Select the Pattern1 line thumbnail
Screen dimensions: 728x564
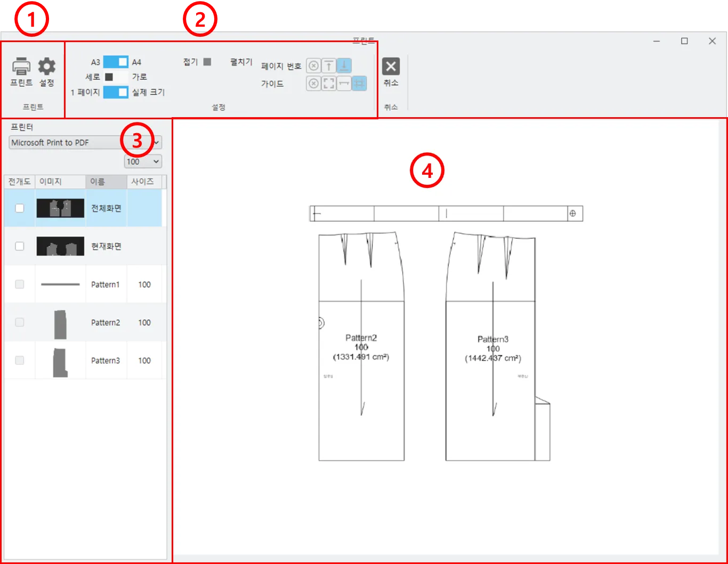(x=60, y=284)
